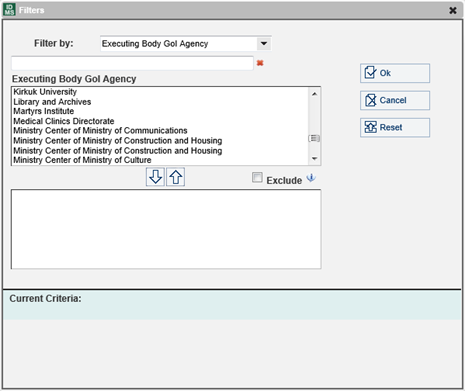
Task: Click the list scrollbar up arrow
Action: tap(314, 94)
